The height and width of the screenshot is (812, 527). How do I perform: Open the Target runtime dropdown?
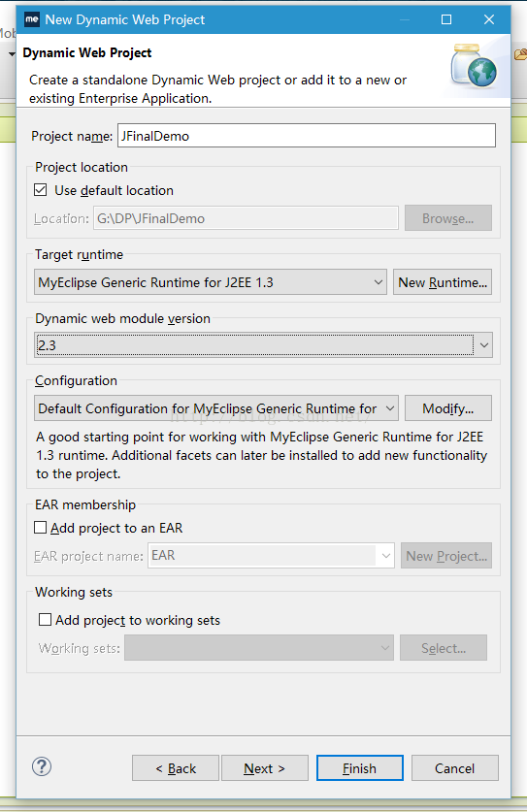coord(211,282)
